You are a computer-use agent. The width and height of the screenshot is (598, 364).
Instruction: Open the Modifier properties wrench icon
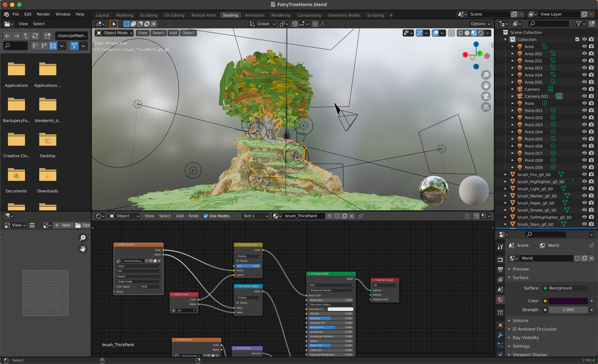[500, 335]
